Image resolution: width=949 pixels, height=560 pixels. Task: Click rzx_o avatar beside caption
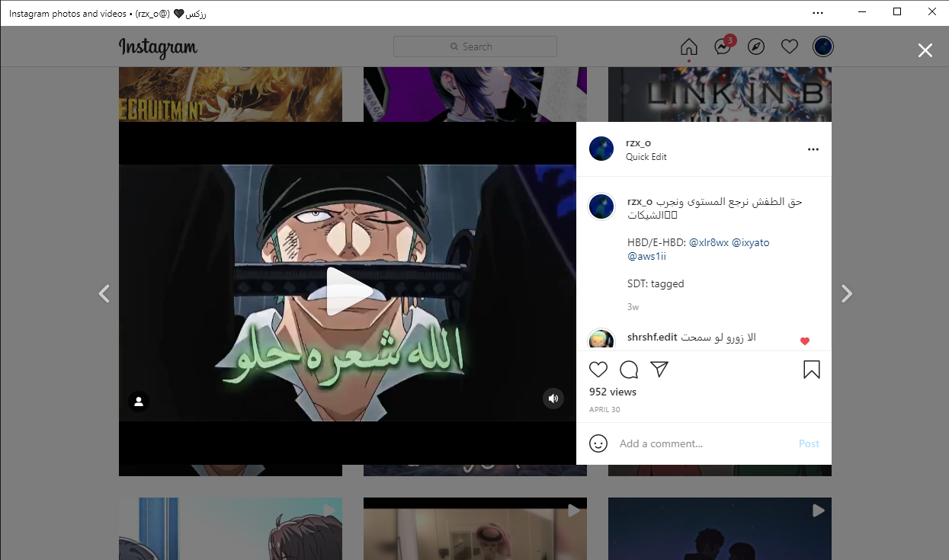601,206
